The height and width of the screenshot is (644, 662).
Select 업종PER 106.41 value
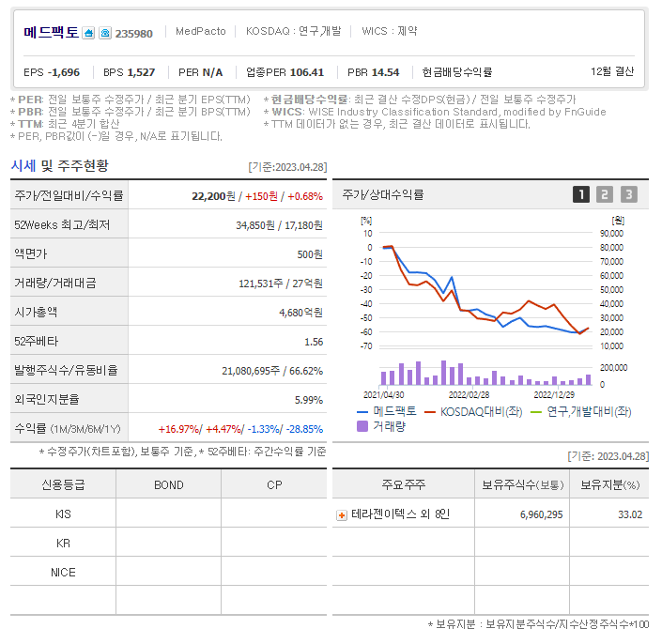coord(307,72)
